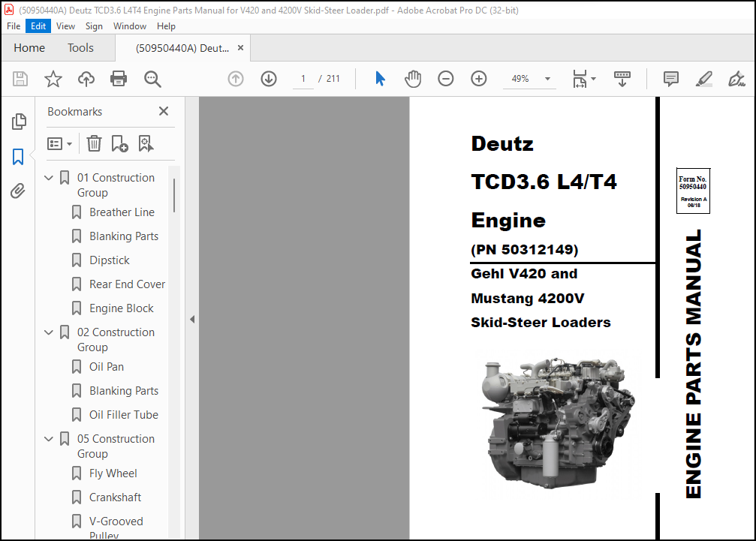This screenshot has width=756, height=541.
Task: Toggle the Bookmarks panel icon
Action: pyautogui.click(x=18, y=157)
